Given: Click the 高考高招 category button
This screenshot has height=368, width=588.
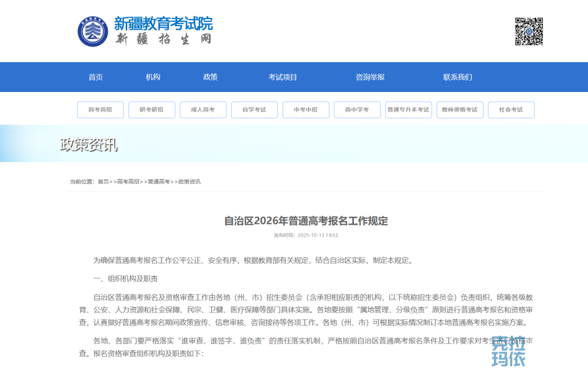Looking at the screenshot, I should point(100,110).
